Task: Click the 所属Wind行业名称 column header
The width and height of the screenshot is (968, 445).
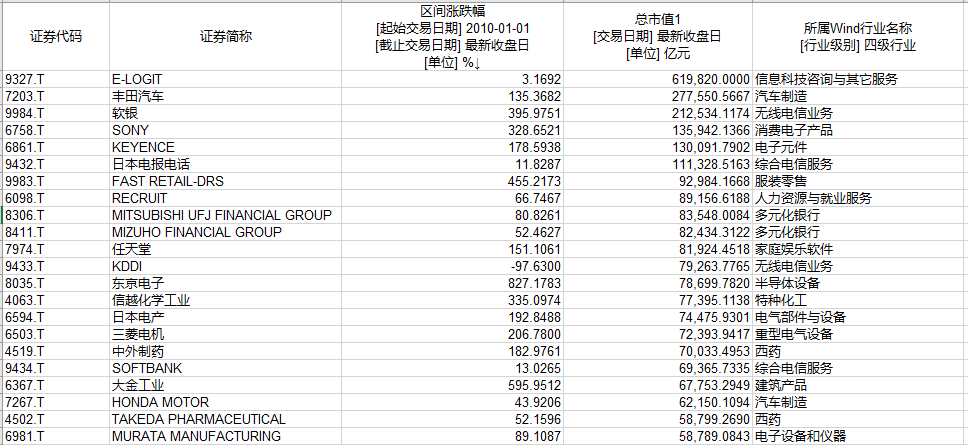Action: (860, 36)
